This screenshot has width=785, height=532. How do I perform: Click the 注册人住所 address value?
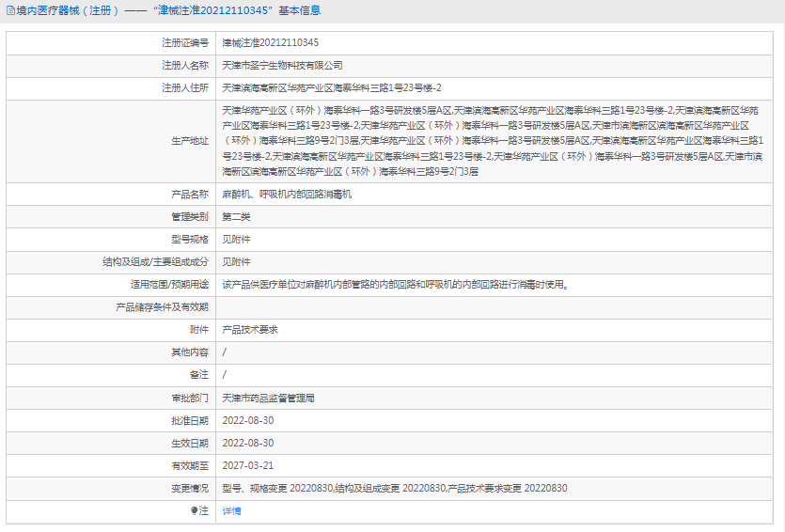[x=331, y=87]
